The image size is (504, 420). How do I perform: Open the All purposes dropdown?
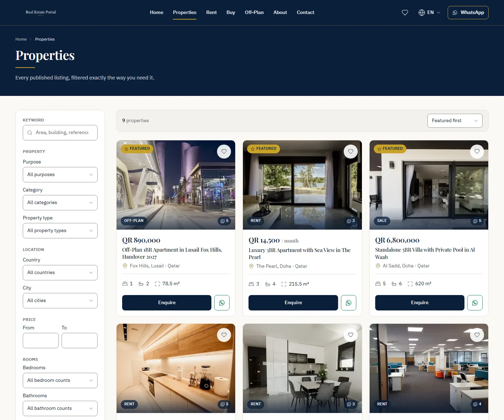pos(60,175)
